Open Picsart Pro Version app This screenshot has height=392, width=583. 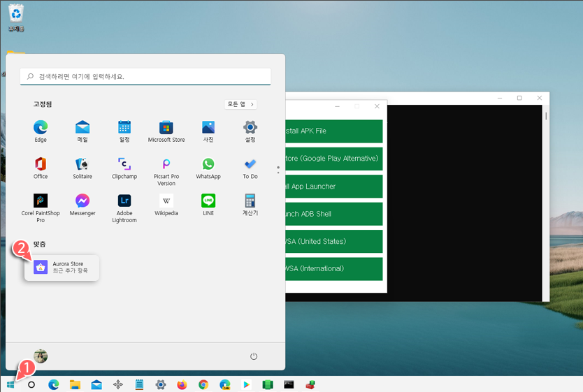pyautogui.click(x=166, y=172)
